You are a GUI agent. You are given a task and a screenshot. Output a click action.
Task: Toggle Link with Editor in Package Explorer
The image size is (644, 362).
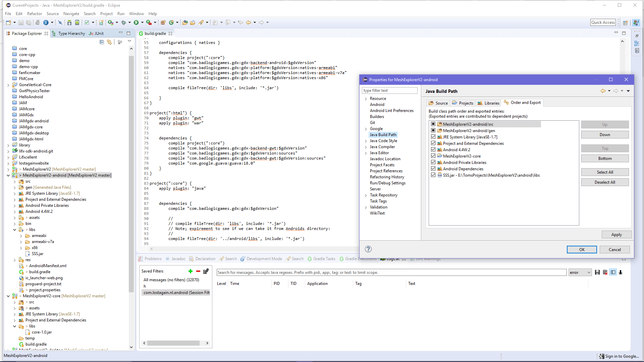click(x=110, y=42)
